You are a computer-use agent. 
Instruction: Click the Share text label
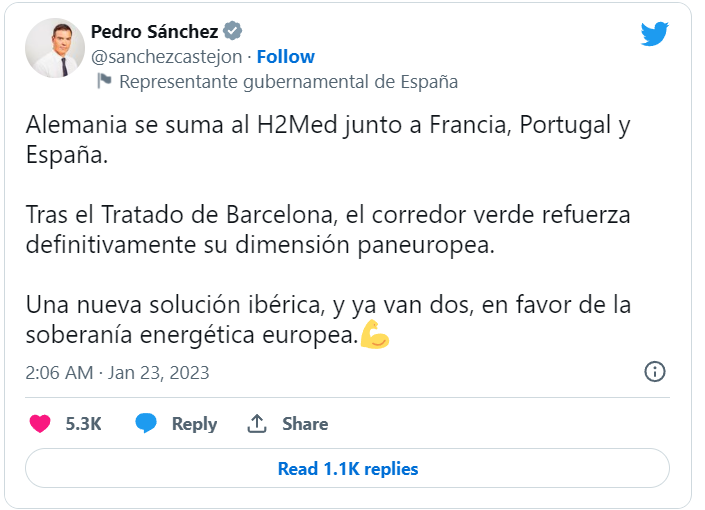pyautogui.click(x=305, y=424)
